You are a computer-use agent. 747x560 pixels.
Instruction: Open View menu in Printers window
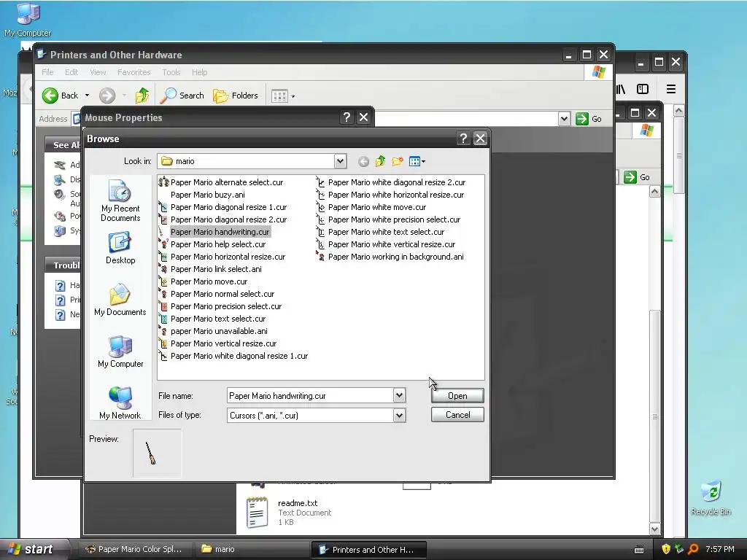[98, 72]
